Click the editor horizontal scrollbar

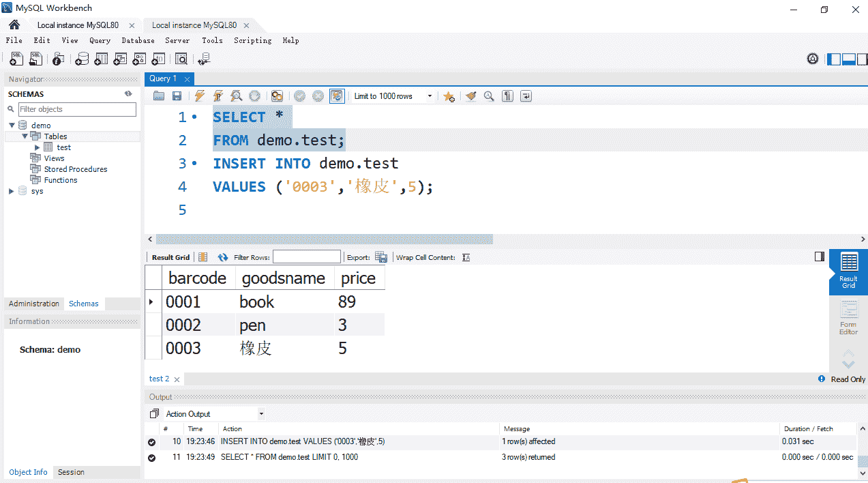tap(324, 239)
